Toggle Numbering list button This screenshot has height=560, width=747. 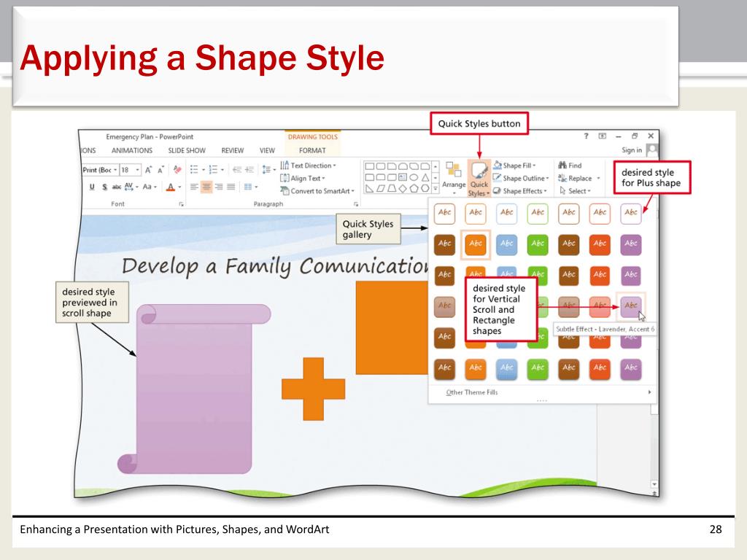click(x=213, y=169)
